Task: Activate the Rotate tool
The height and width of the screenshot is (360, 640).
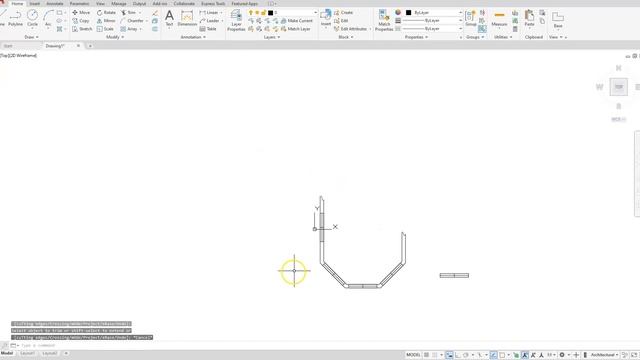Action: (x=106, y=13)
